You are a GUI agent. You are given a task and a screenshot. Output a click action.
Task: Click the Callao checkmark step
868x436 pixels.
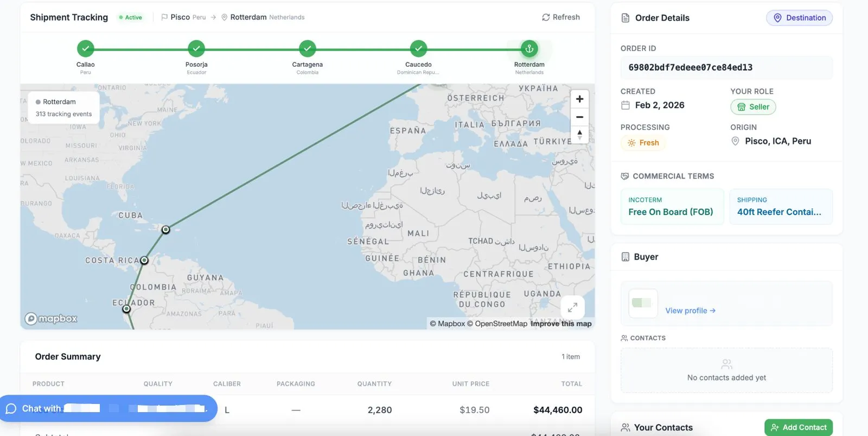tap(85, 48)
